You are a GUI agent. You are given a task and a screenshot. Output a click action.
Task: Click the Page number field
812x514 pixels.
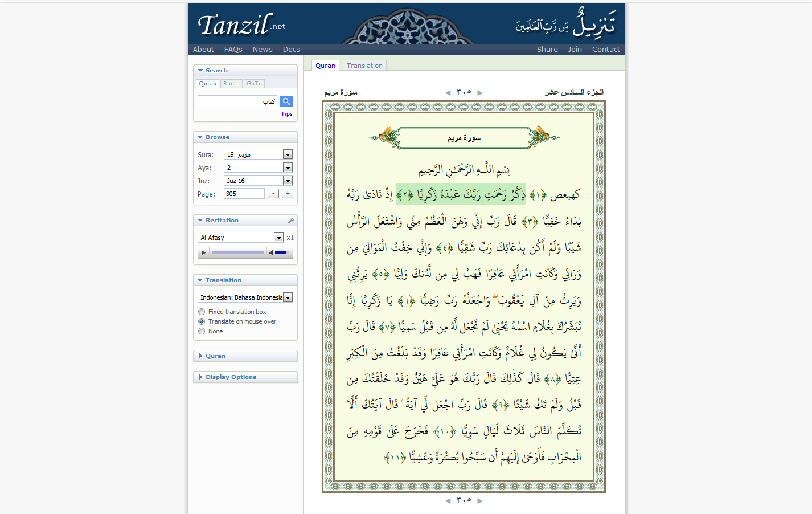coord(244,194)
